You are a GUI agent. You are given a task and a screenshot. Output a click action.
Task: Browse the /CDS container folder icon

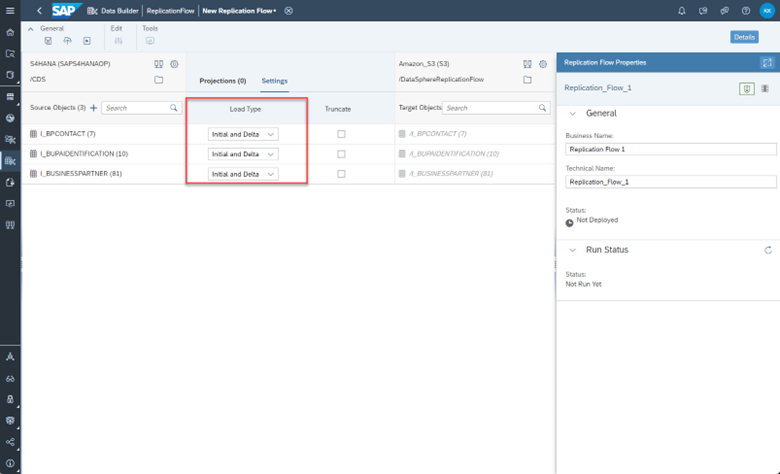pyautogui.click(x=159, y=79)
